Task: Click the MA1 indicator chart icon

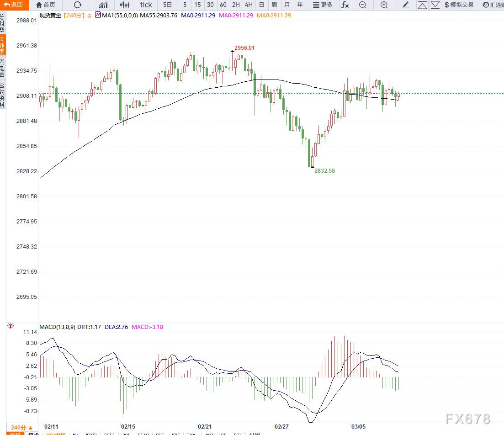Action: point(98,15)
